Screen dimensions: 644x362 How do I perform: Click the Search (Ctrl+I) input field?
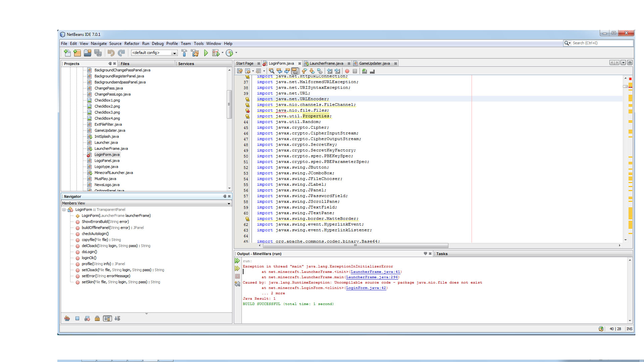(x=602, y=43)
